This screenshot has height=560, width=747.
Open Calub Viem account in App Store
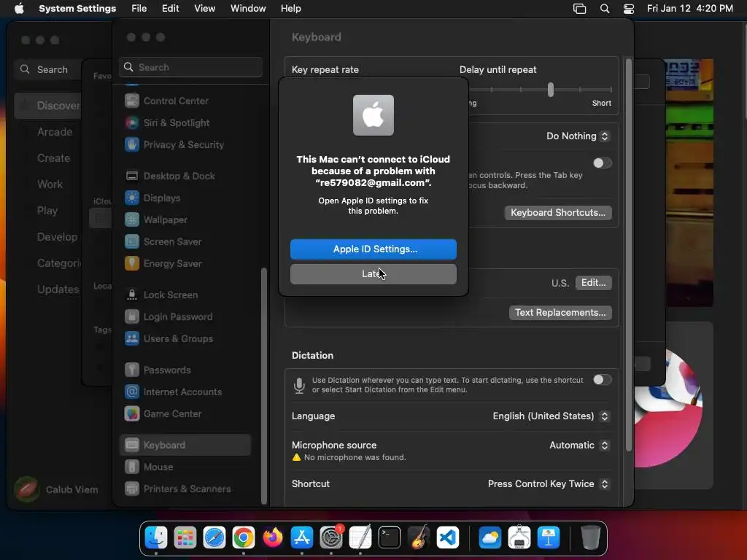click(x=57, y=489)
